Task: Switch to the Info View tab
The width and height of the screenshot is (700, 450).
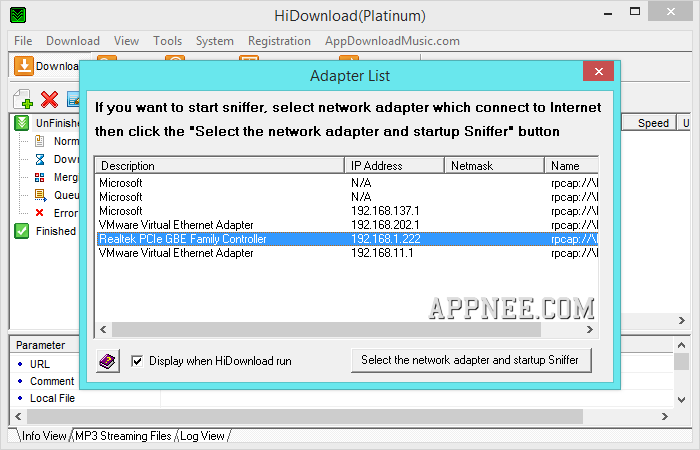Action: 44,436
